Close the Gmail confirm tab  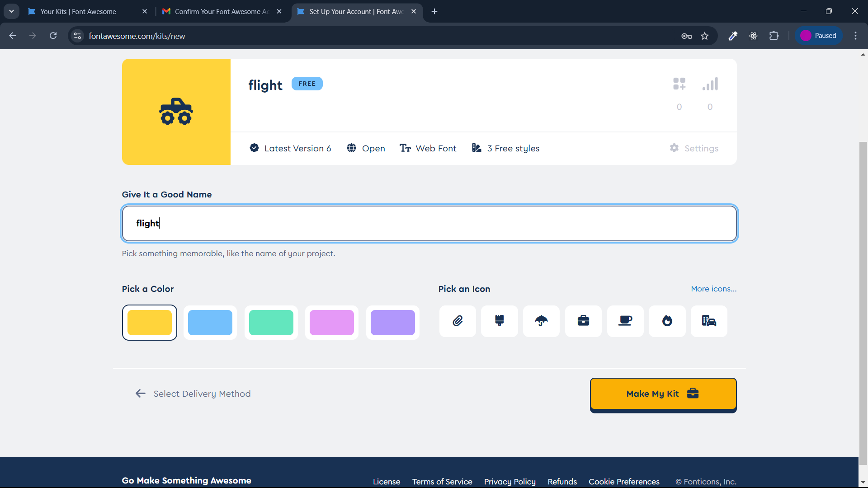pos(279,12)
